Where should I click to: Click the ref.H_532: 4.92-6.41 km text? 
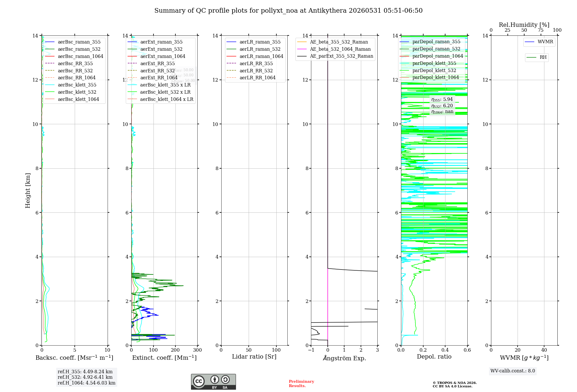pos(85,377)
